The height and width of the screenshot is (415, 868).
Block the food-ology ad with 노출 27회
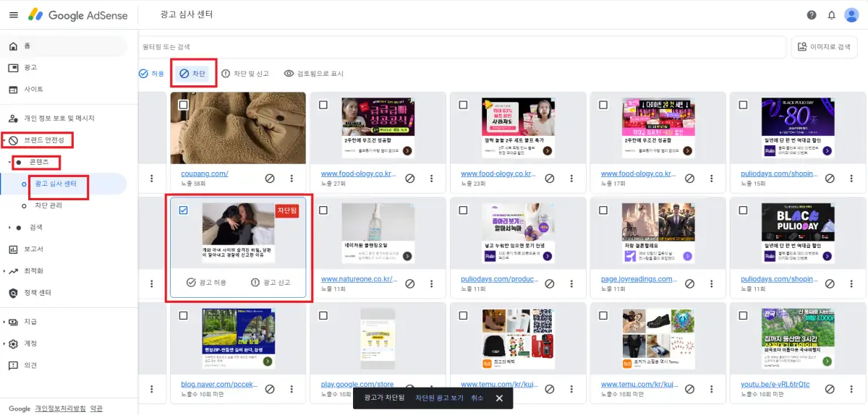point(409,178)
